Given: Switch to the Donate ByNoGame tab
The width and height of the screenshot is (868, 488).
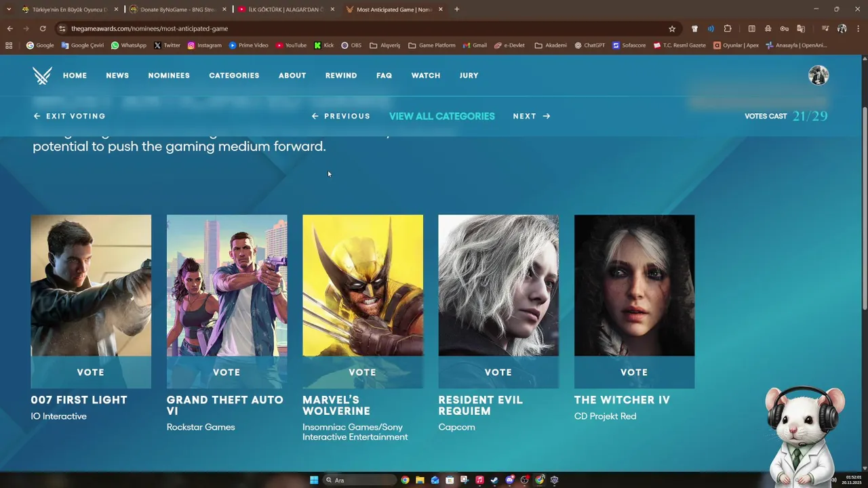Looking at the screenshot, I should pyautogui.click(x=178, y=9).
